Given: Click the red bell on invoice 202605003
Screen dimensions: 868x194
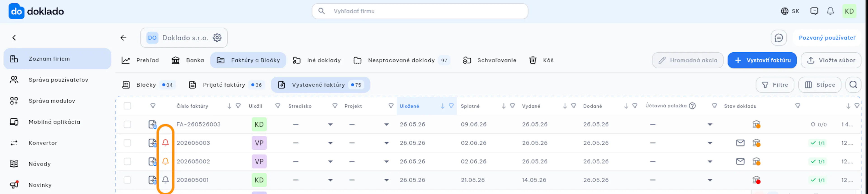Looking at the screenshot, I should (x=165, y=143).
